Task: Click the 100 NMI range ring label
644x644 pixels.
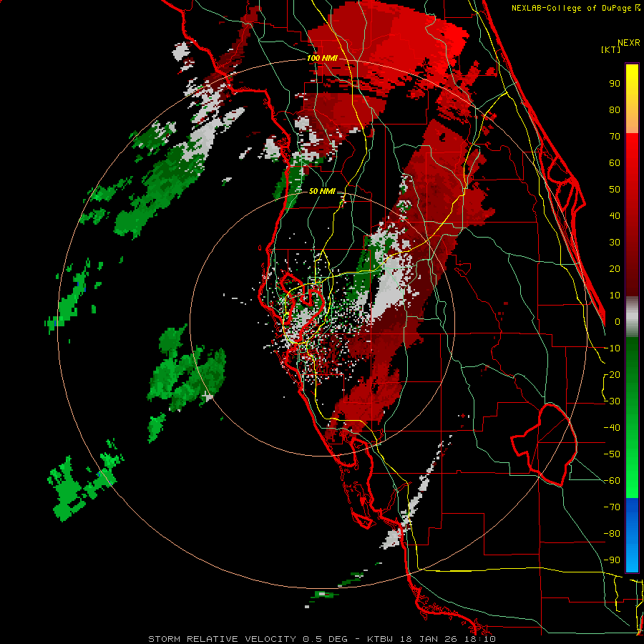Action: click(x=322, y=59)
